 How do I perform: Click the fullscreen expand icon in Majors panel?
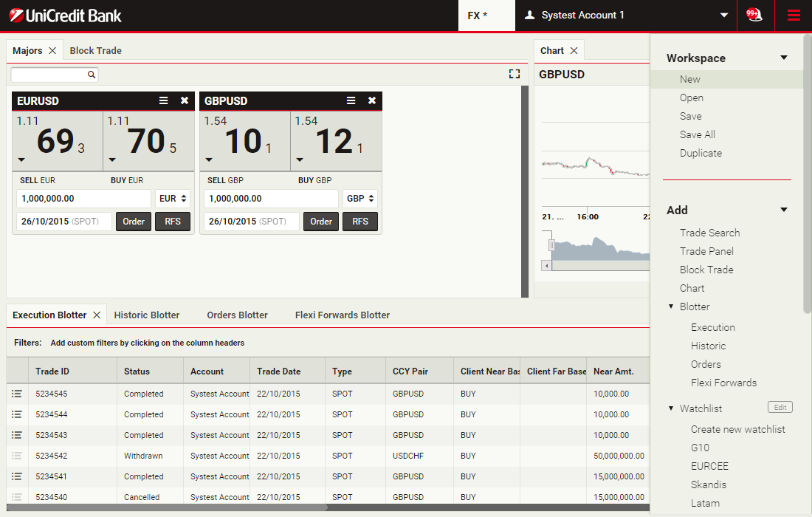coord(515,74)
